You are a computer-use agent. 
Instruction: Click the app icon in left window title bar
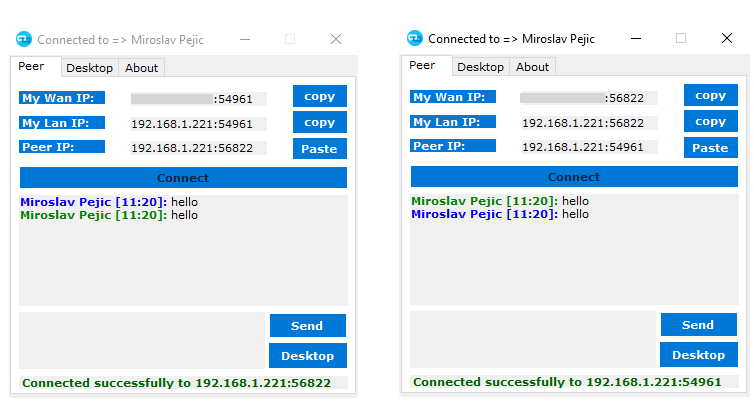[x=24, y=39]
